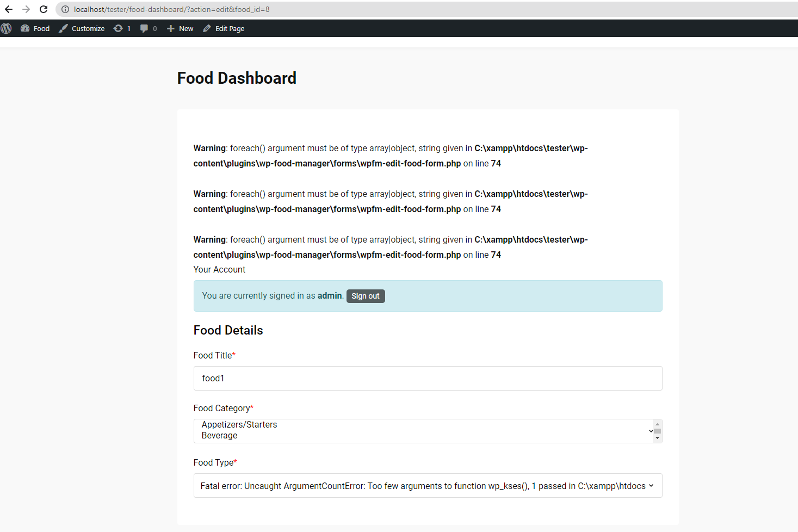Click the updates refresh icon showing 1
Viewport: 798px width, 532px height.
point(119,28)
